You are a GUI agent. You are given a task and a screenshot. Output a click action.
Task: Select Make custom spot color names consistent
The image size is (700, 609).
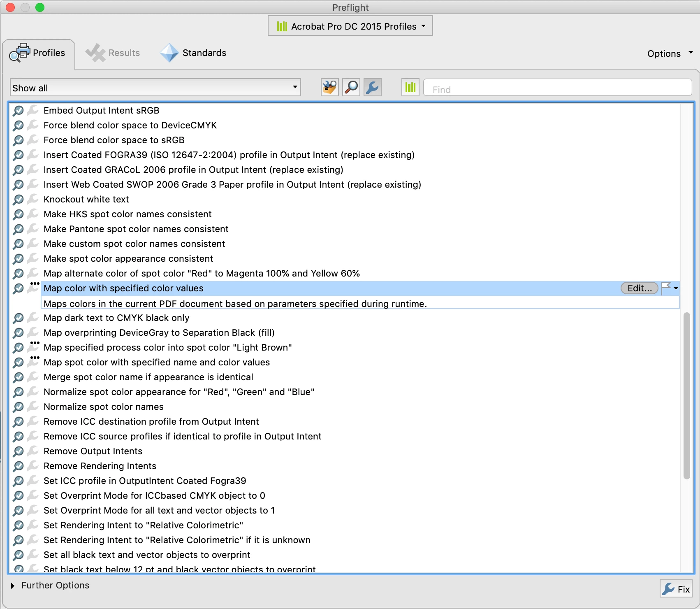pos(134,244)
